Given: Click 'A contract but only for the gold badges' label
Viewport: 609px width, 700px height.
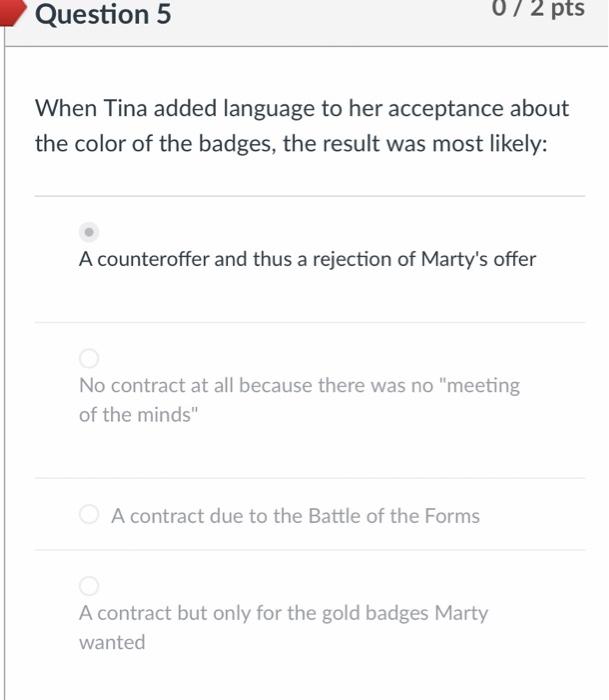Looking at the screenshot, I should pyautogui.click(x=283, y=628).
